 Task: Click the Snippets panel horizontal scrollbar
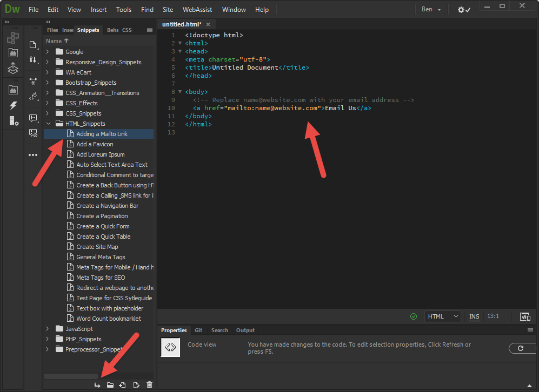tap(71, 376)
